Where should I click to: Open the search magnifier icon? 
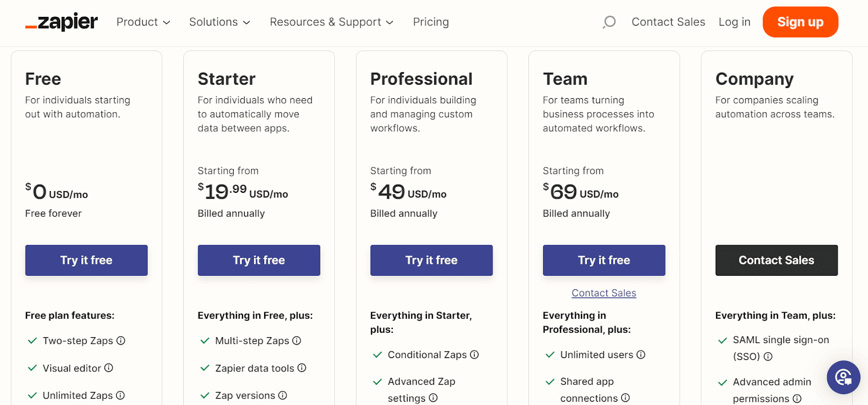click(x=609, y=22)
